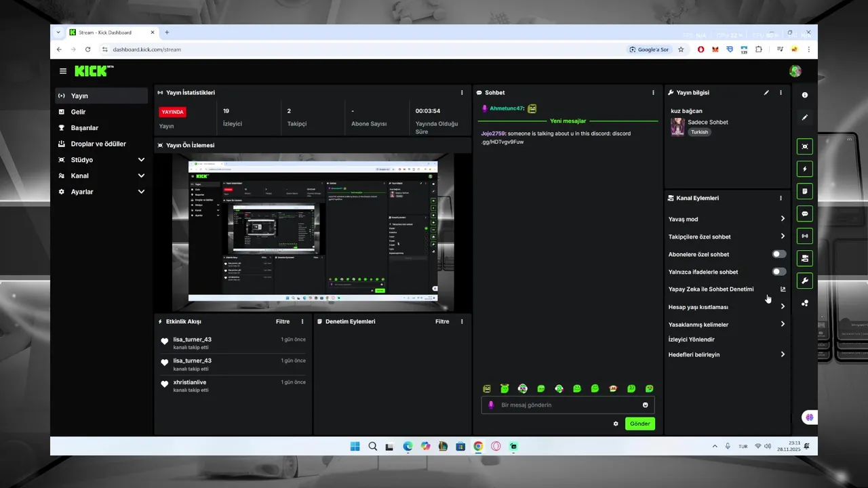Open Yapay Zeka ile Sohbet Denetimi external link icon

coord(783,289)
